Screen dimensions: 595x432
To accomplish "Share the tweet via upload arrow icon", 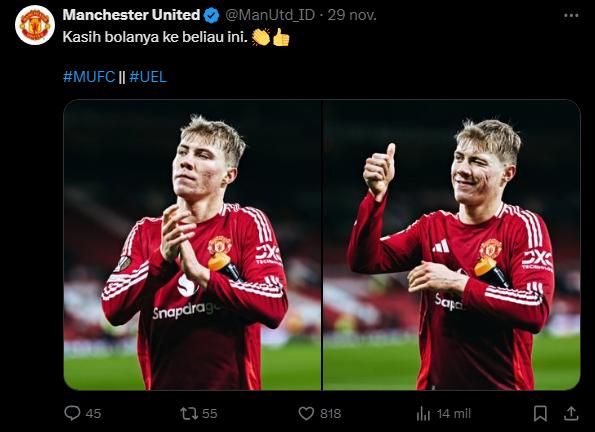I will pyautogui.click(x=571, y=413).
